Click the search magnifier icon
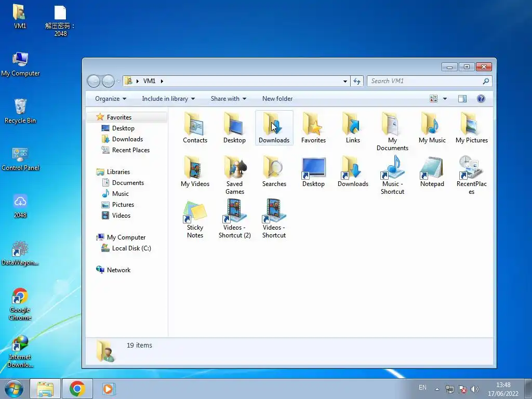Viewport: 532px width, 399px height. 486,81
